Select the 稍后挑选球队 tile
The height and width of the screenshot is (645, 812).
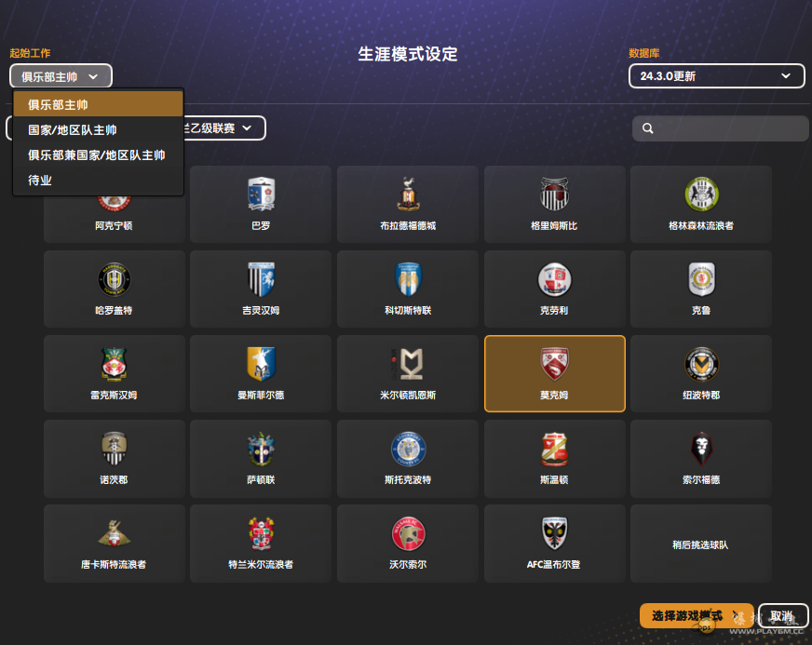701,544
